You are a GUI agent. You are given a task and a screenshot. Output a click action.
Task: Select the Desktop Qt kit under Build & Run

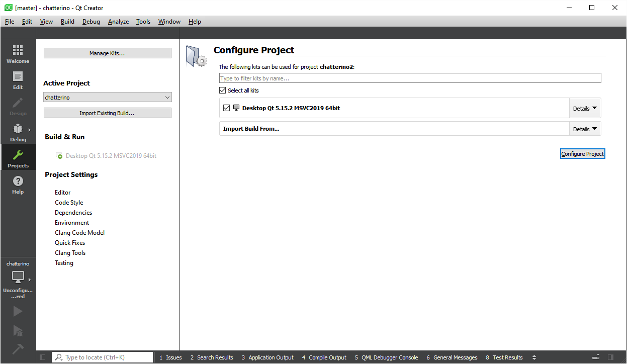[x=111, y=156]
